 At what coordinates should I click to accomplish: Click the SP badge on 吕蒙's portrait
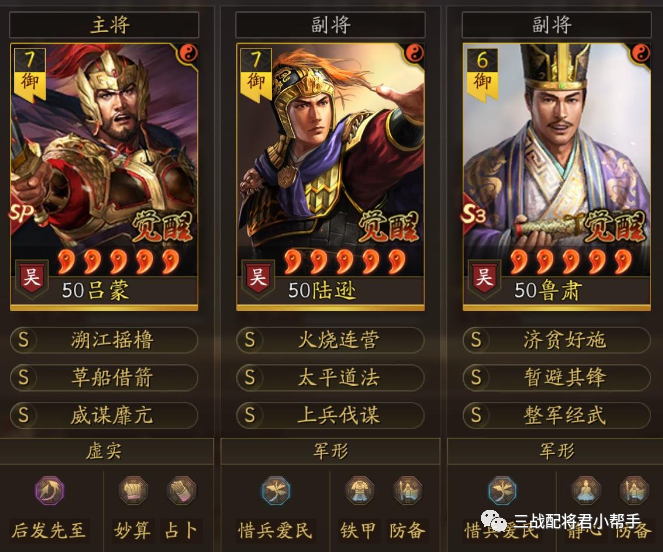pyautogui.click(x=21, y=214)
